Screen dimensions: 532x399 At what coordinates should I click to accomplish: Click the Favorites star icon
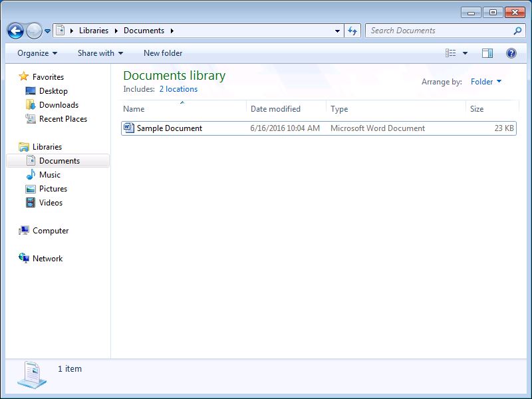23,76
